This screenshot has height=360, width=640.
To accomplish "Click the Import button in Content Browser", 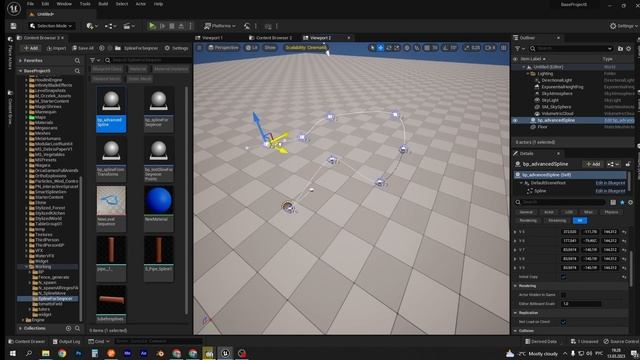I will (x=56, y=48).
